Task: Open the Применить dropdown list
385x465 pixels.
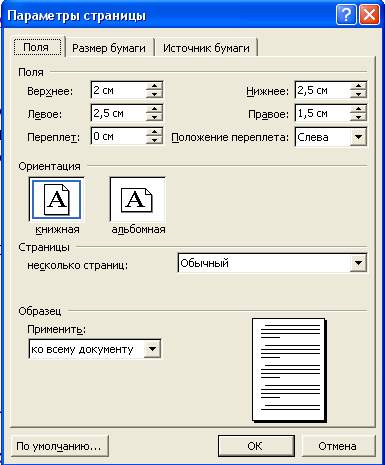Action: (x=153, y=349)
